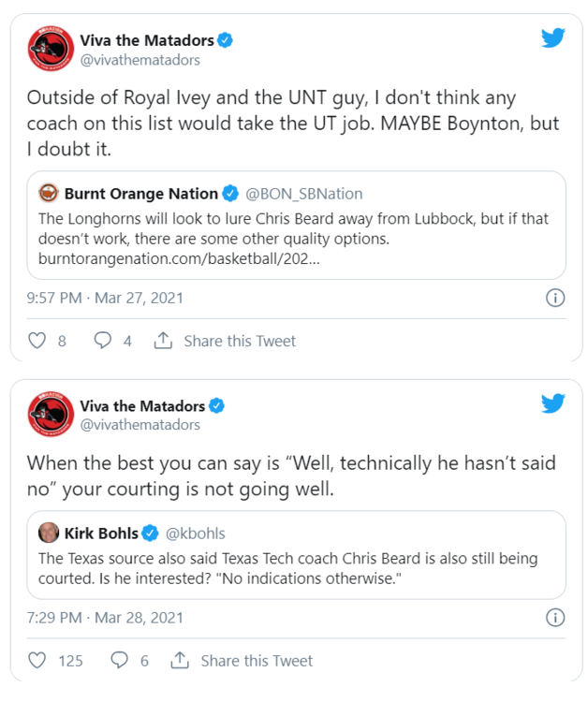Like the tweet with 8 likes
The width and height of the screenshot is (588, 702).
(37, 341)
